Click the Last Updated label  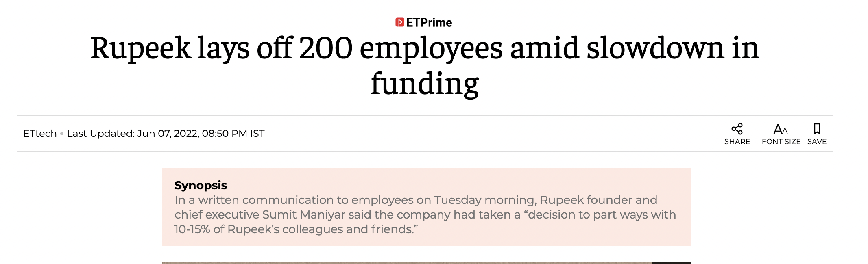pyautogui.click(x=101, y=134)
